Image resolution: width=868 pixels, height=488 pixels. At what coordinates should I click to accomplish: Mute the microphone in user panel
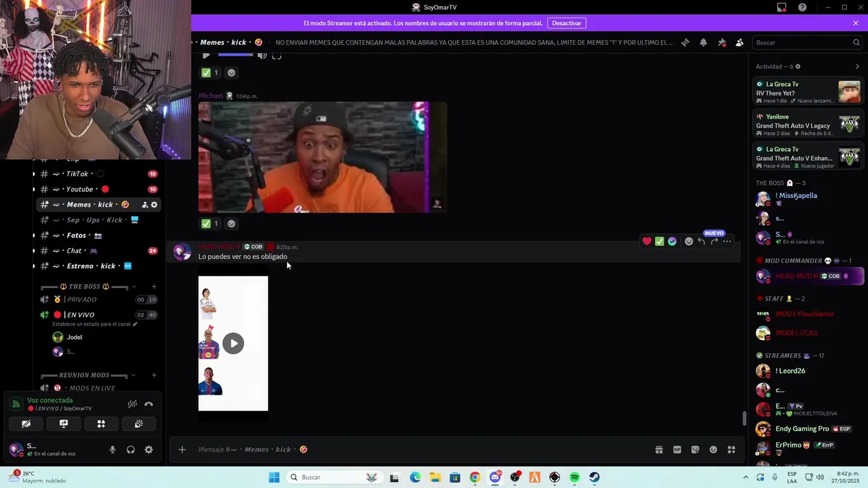pos(113,449)
